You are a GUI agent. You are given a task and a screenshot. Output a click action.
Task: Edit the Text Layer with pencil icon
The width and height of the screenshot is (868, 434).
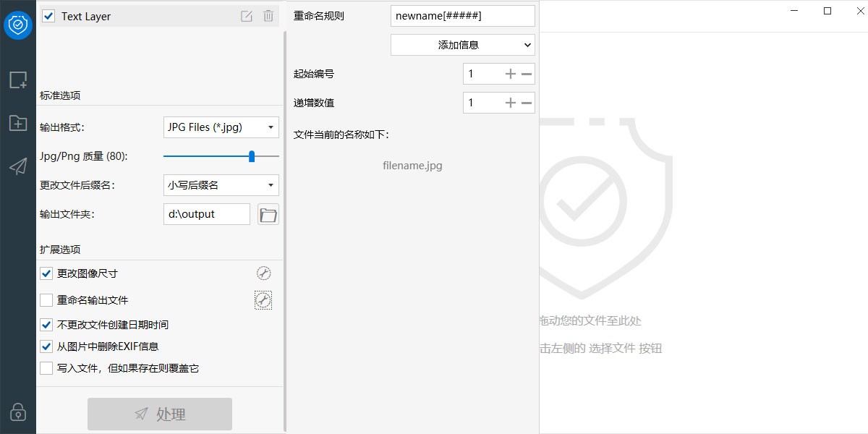coord(247,16)
